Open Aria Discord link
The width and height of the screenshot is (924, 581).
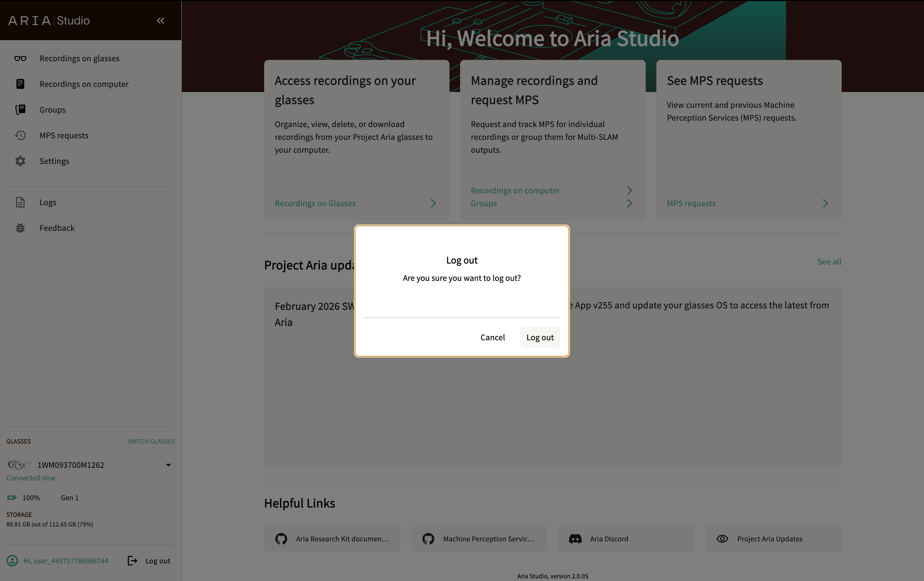tap(626, 539)
